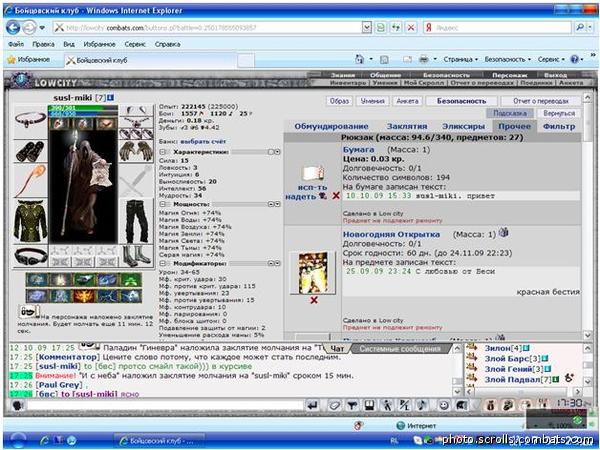Click the grey boots equipment slot
Screen dimensions: 600x450
137,256
